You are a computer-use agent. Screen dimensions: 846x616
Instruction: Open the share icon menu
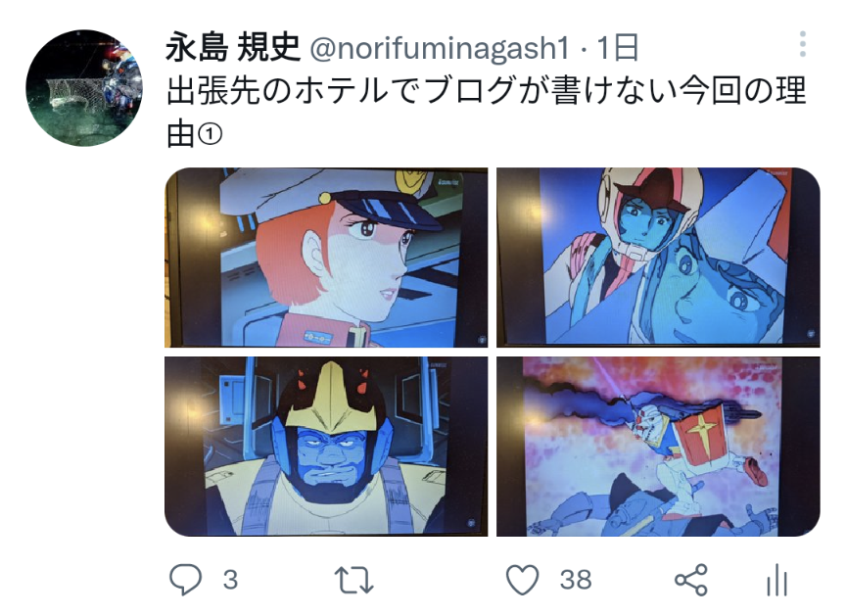click(x=691, y=580)
